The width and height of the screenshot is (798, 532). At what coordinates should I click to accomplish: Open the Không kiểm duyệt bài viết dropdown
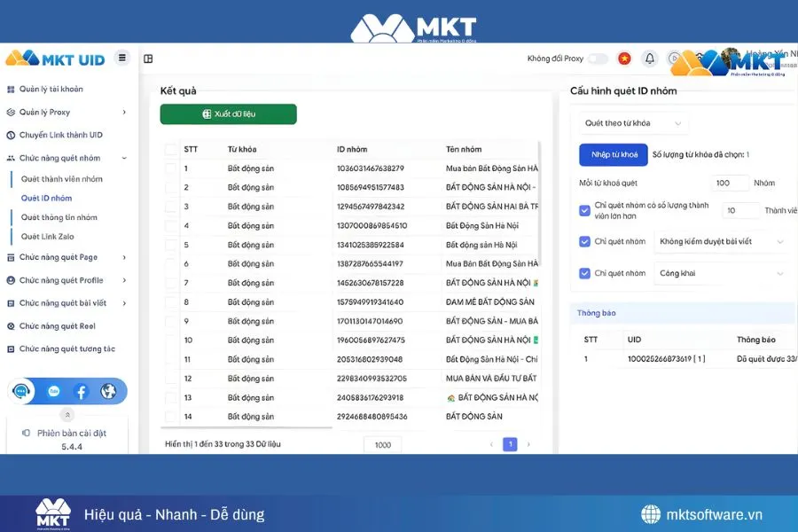[720, 242]
